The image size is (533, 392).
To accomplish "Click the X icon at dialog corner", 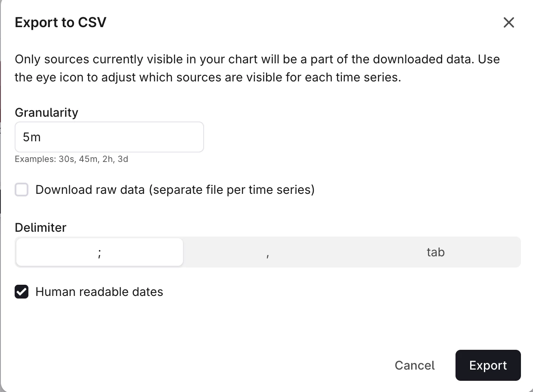I will (x=508, y=22).
